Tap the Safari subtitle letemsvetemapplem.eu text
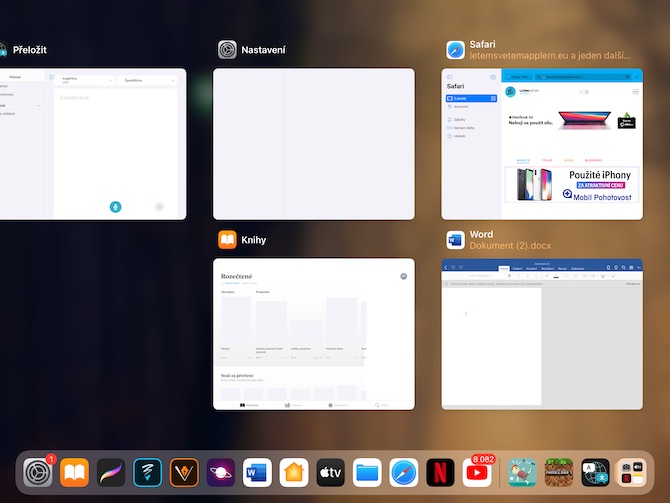The width and height of the screenshot is (670, 503). 550,56
